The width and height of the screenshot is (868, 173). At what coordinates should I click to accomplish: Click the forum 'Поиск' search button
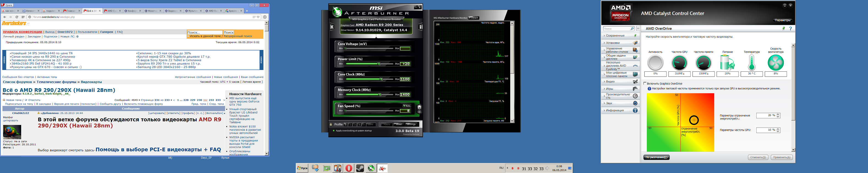[x=229, y=32]
